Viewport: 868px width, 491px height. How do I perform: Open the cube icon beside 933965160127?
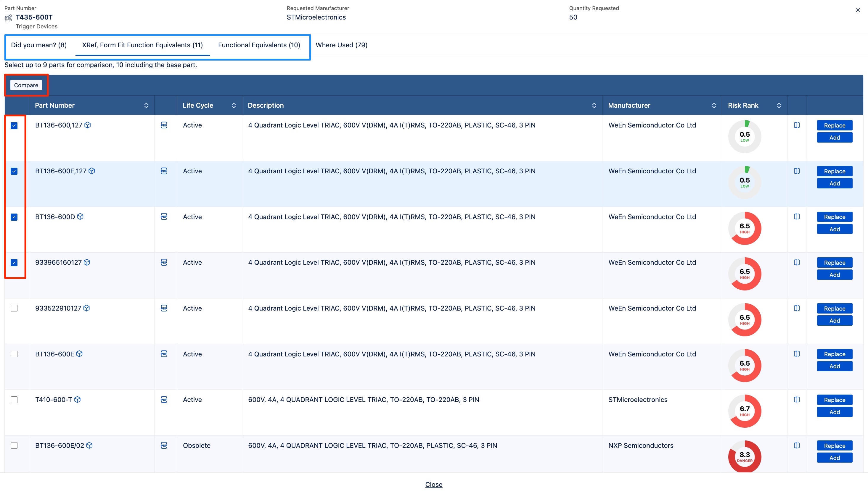coord(87,262)
